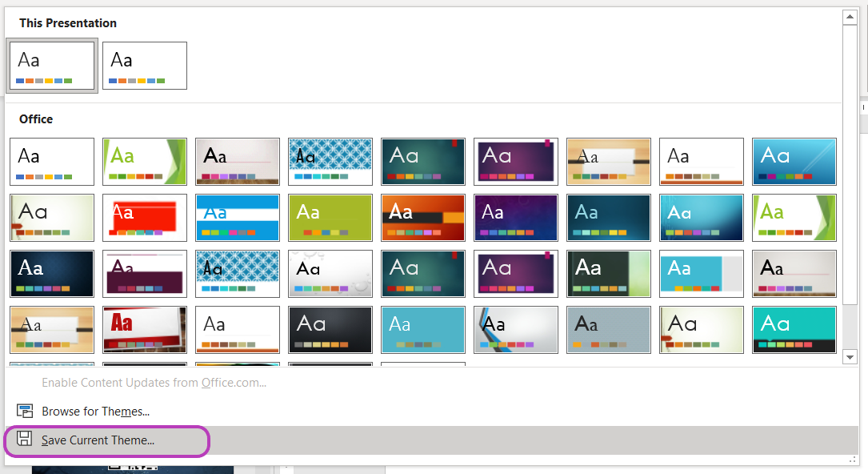Apply the gray-blue muted theme
The image size is (868, 474).
[x=608, y=329]
